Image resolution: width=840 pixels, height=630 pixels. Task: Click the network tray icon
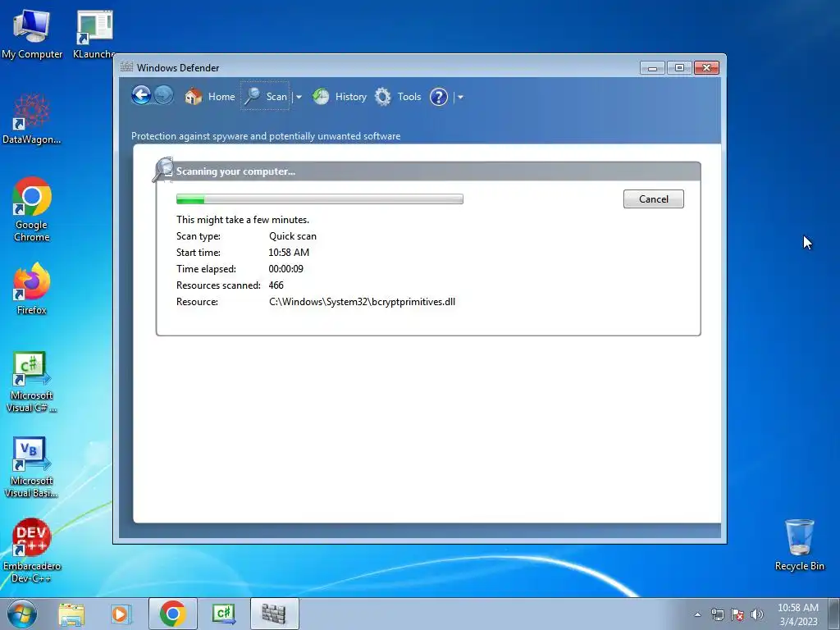pyautogui.click(x=717, y=614)
